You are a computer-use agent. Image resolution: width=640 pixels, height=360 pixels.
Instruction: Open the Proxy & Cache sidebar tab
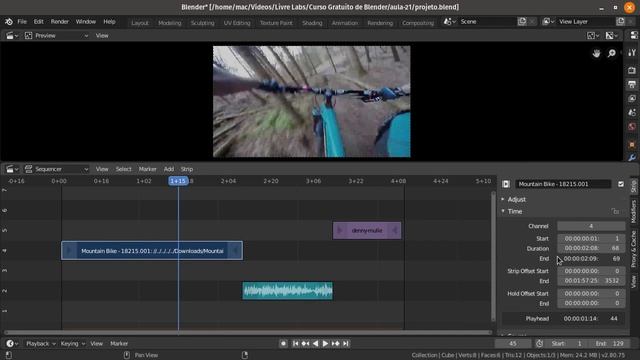633,249
